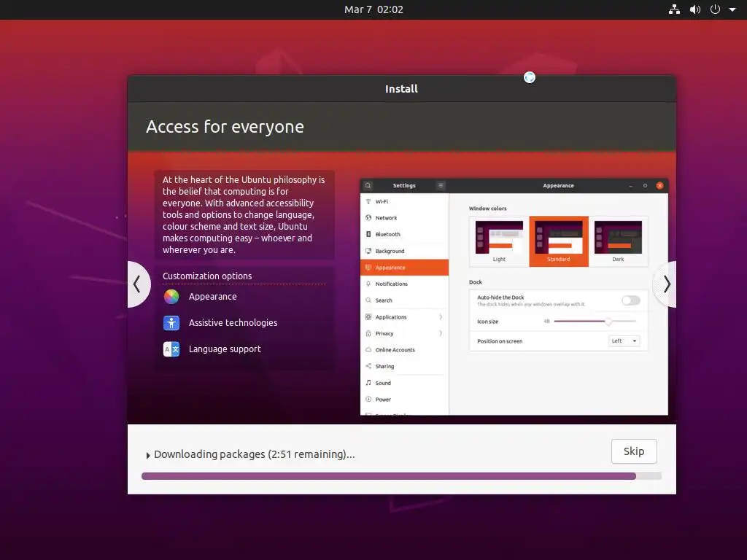Choose the Light window color thumbnail
Screen dimensions: 747x560
[499, 241]
